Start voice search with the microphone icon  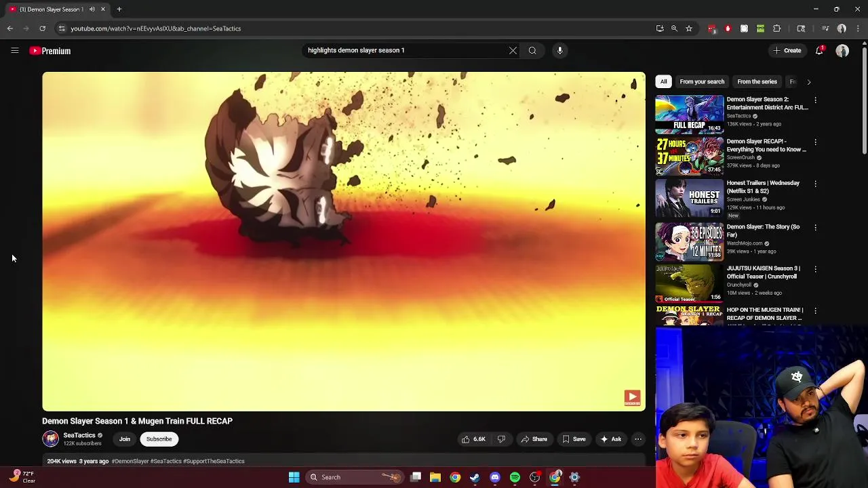coord(559,50)
